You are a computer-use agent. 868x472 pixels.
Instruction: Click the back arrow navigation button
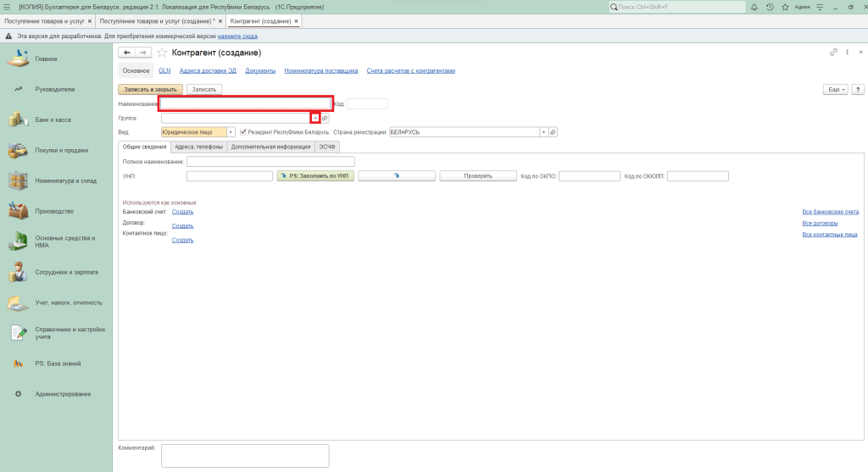click(x=128, y=53)
